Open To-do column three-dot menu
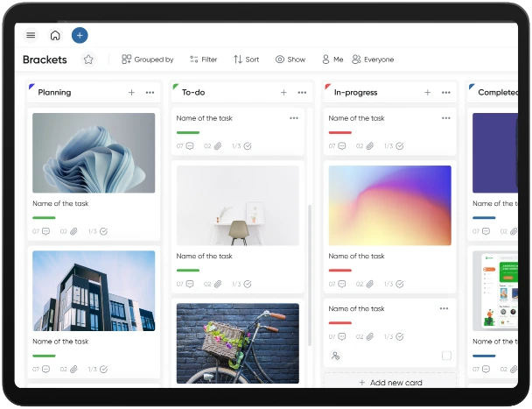 302,92
